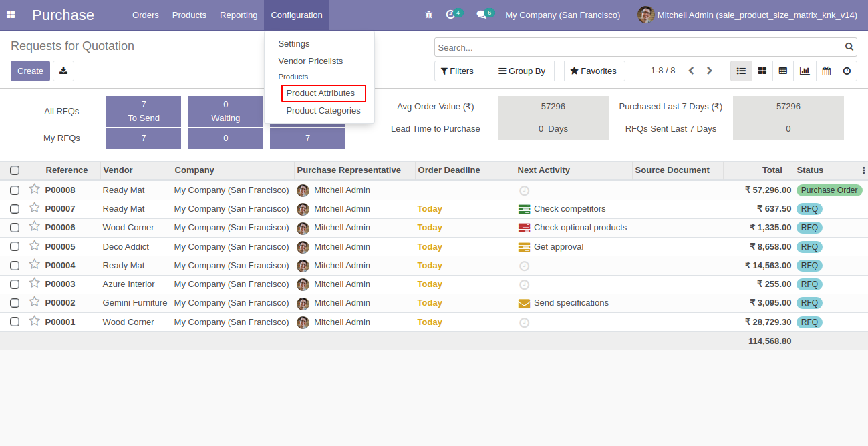The image size is (868, 446).
Task: Collapse the Configuration menu
Action: tap(297, 15)
